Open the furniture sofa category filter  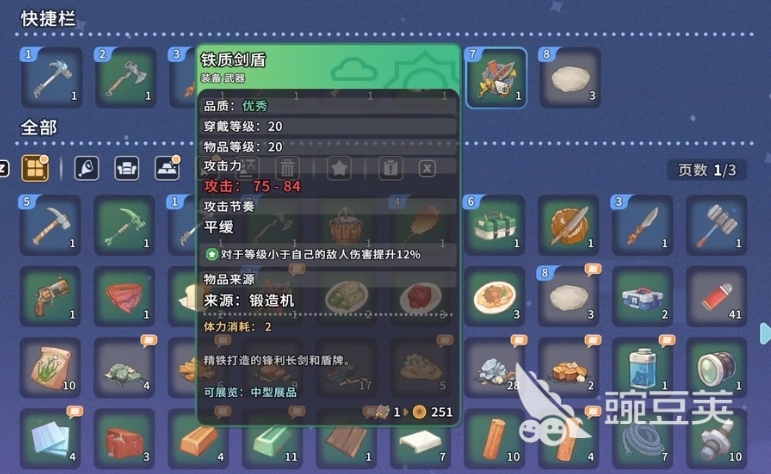pos(127,169)
